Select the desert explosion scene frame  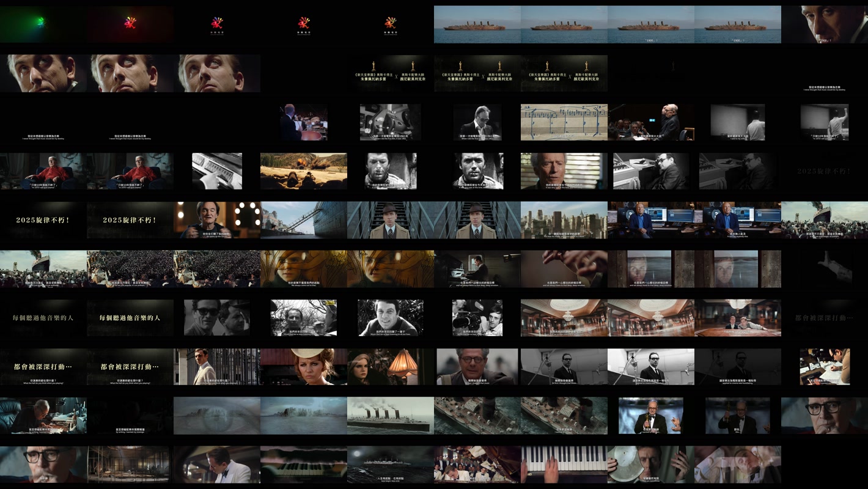[303, 171]
